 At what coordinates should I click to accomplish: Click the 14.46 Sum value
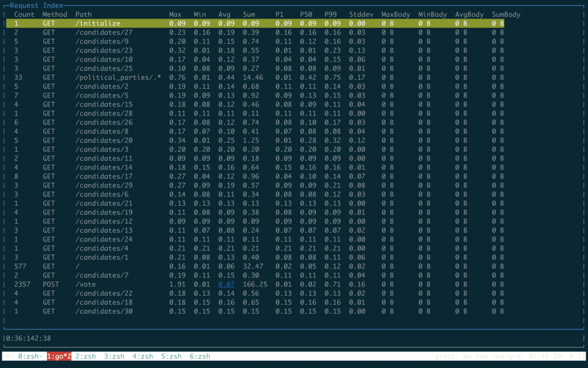[x=253, y=78]
